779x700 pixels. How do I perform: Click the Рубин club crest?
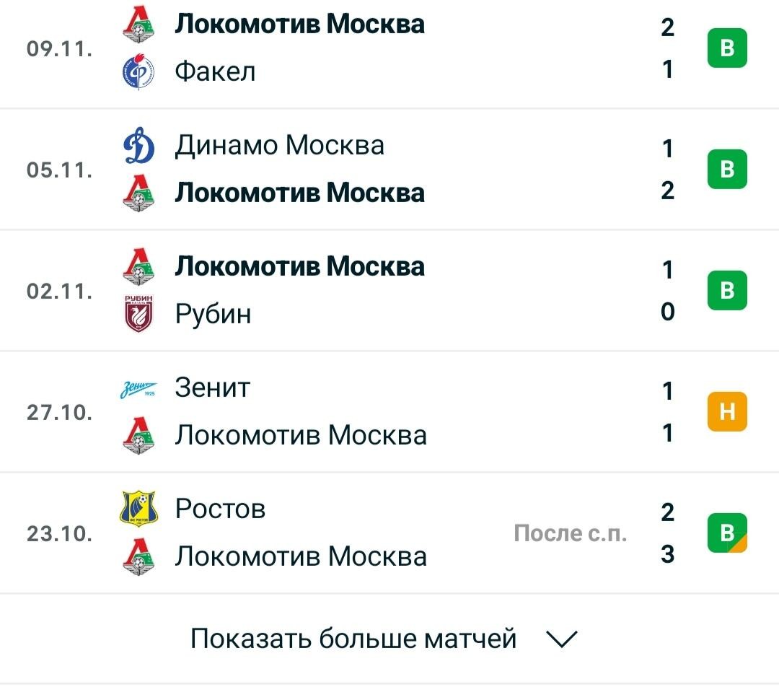point(138,313)
